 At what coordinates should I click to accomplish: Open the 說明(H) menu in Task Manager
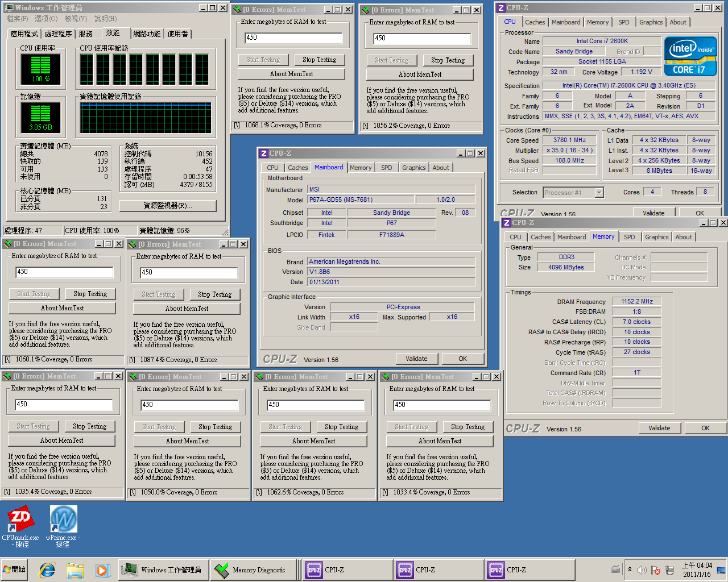(x=105, y=19)
